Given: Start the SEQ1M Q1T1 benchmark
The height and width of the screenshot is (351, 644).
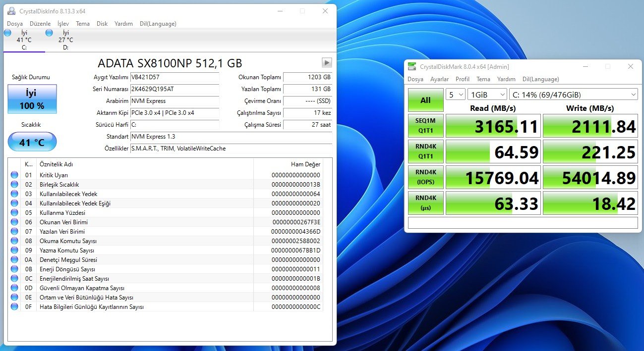Looking at the screenshot, I should coord(425,127).
